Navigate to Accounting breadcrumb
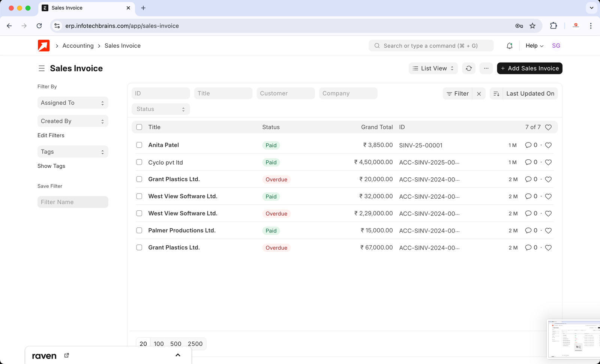Screen dimensions: 600x364 pos(78,46)
